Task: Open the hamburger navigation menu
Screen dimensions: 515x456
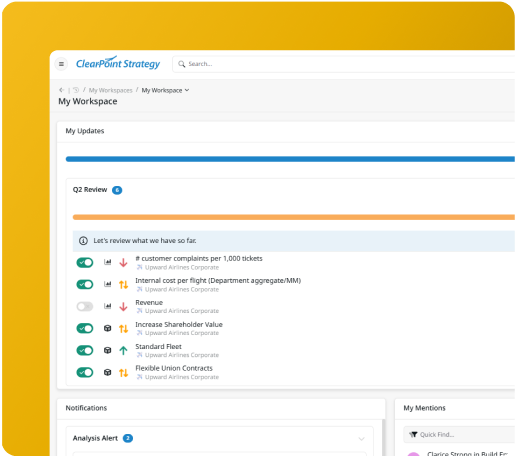Action: 61,64
